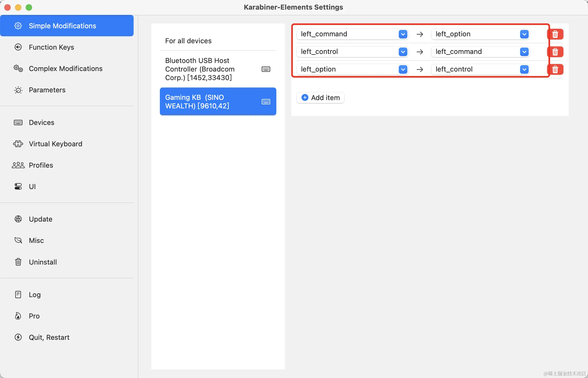
Task: Minimize the Karabiner-Elements Settings window
Action: 18,7
